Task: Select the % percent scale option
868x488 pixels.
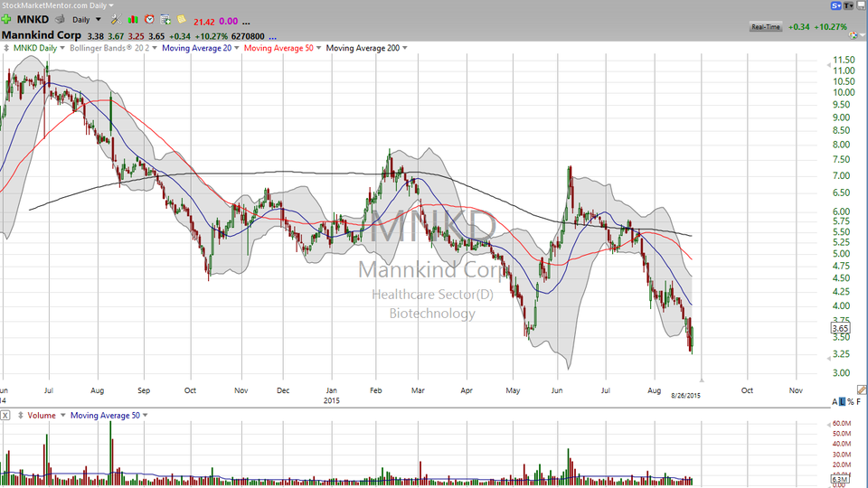Action: 850,401
